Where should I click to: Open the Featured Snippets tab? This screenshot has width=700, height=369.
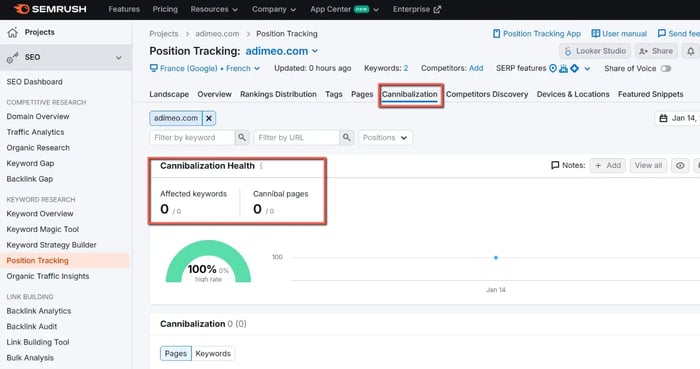(650, 94)
